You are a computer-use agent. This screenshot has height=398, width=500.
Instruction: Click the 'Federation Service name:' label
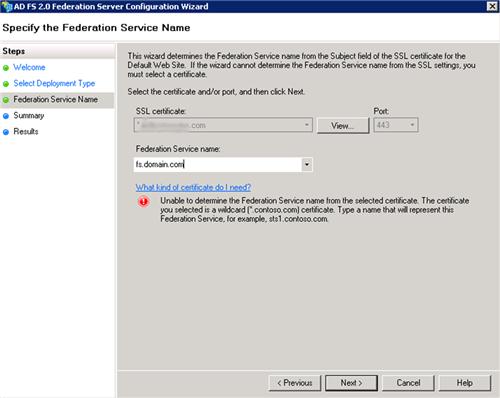[178, 149]
